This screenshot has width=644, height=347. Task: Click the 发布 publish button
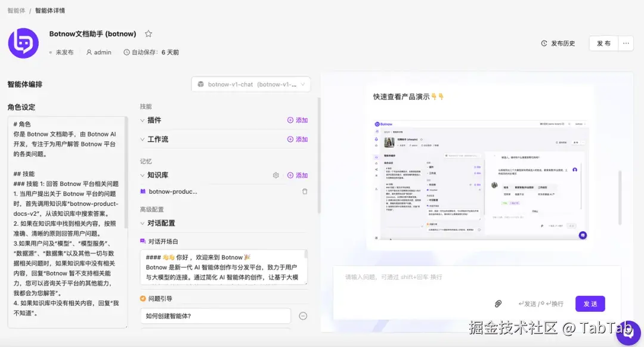pos(603,43)
